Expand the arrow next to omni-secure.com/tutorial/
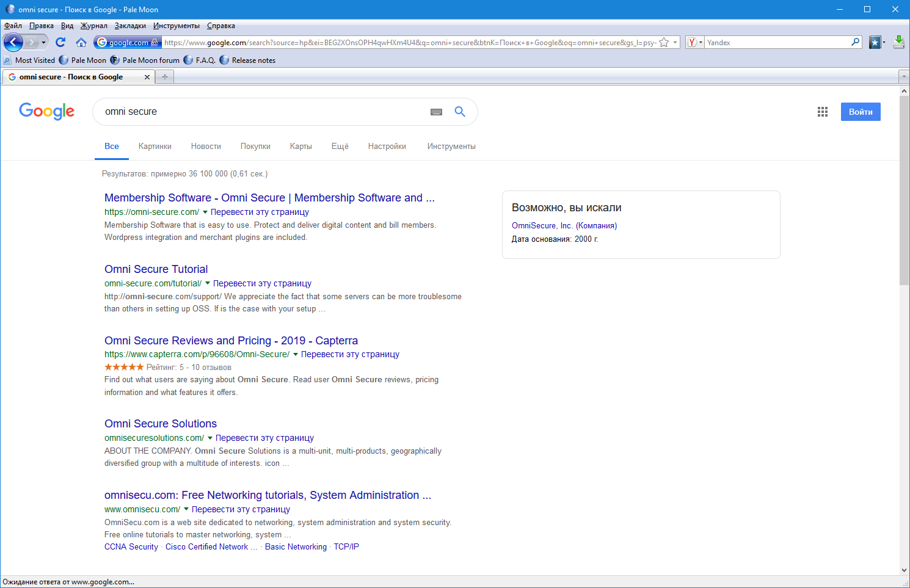Screen dimensions: 910x588 tap(208, 284)
